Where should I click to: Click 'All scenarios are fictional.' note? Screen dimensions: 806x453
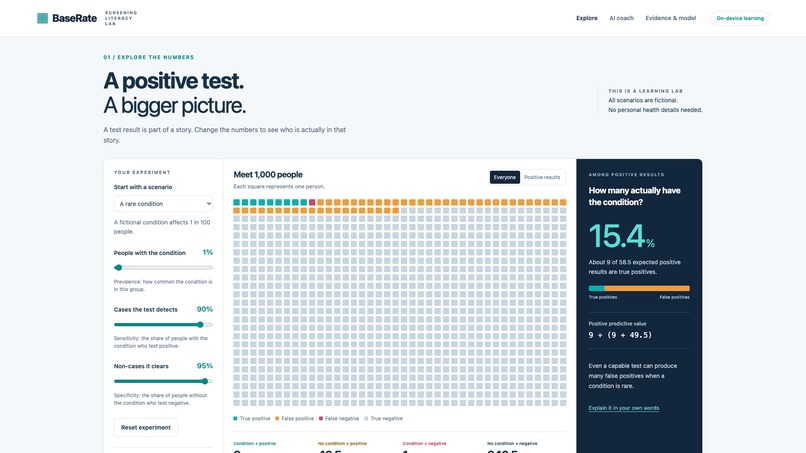pos(643,100)
